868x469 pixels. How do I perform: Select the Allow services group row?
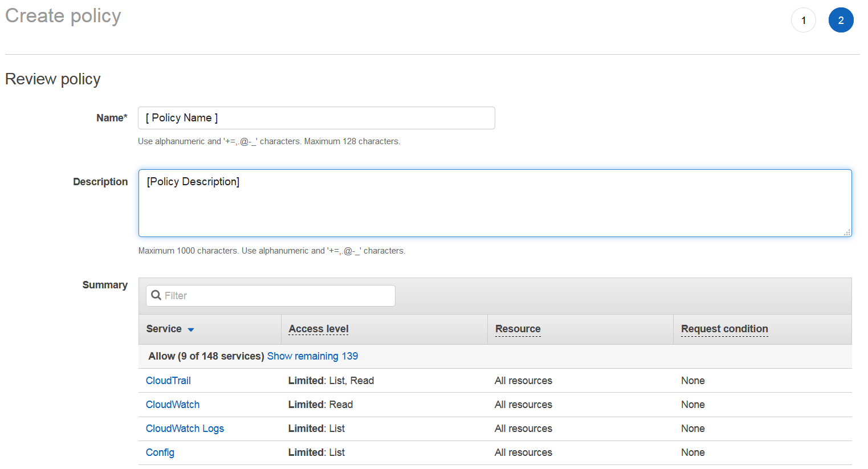(x=205, y=356)
